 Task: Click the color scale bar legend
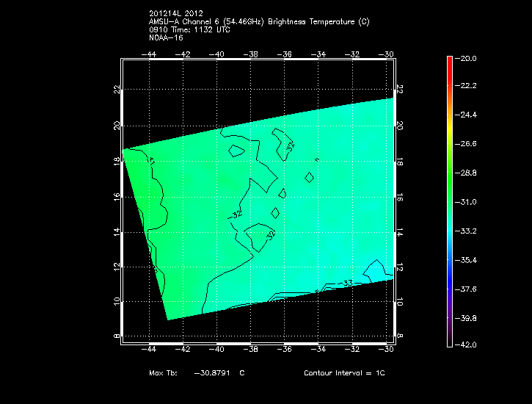pos(449,200)
